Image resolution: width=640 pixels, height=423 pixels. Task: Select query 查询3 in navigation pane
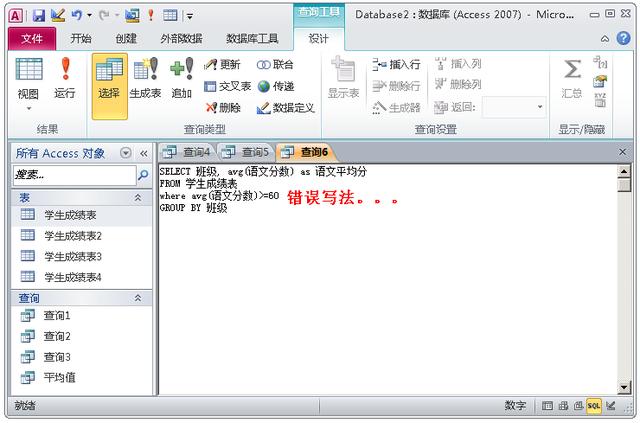pyautogui.click(x=82, y=357)
